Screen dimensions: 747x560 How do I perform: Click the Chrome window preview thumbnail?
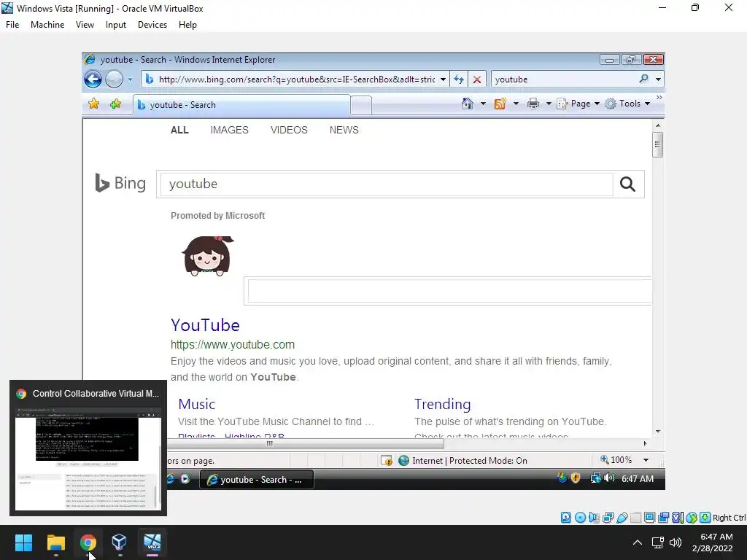pos(88,459)
